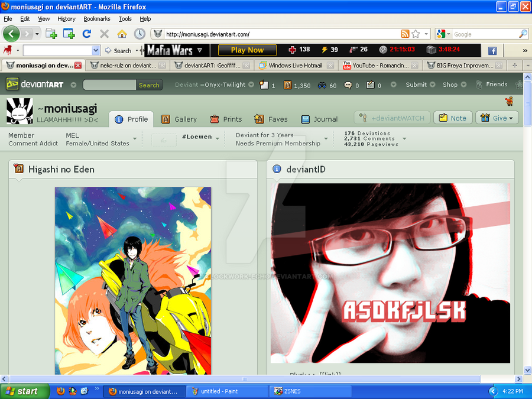Switch to the neko-rulz on deviantART tab
This screenshot has width=532, height=399.
[126, 66]
